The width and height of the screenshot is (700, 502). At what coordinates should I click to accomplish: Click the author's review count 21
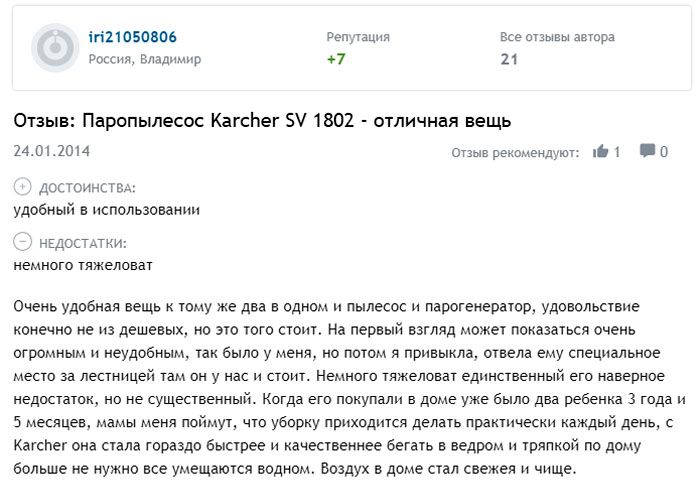(509, 59)
